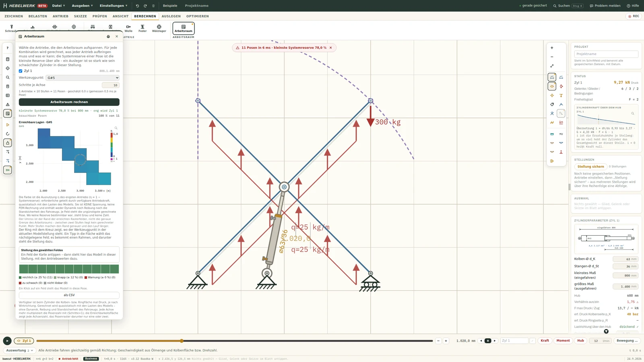
Task: Click the Stellung sichern button
Action: (590, 167)
